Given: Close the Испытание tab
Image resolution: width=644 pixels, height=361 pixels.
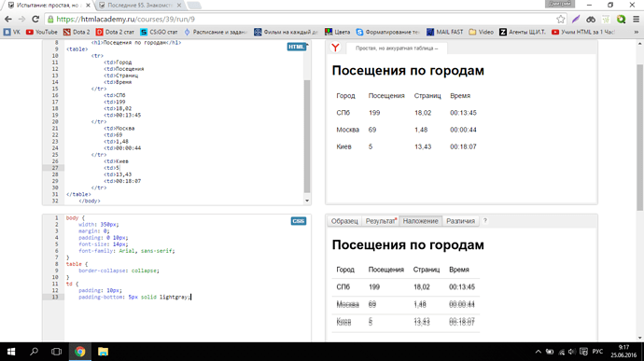Looking at the screenshot, I should (88, 6).
